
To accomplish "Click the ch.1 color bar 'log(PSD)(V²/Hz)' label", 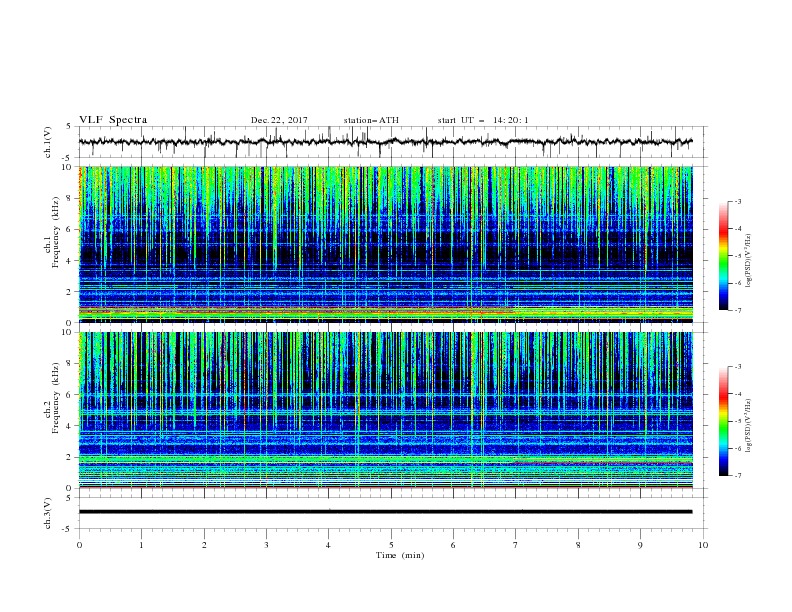I will click(749, 261).
